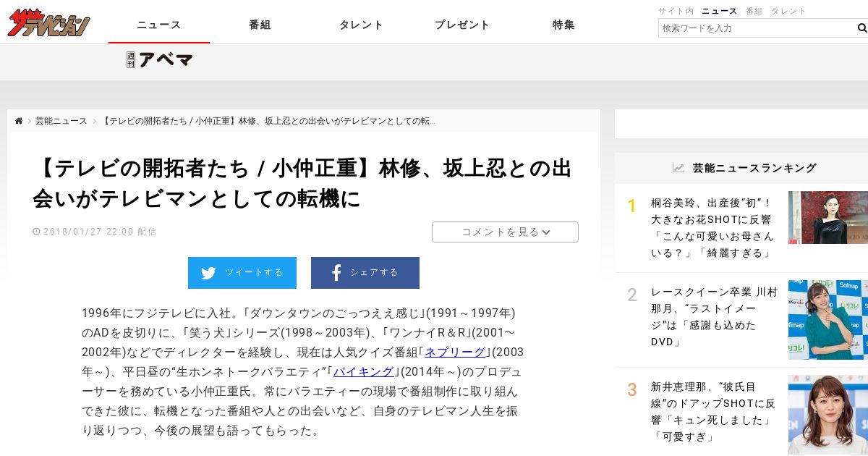Open the 週刊アベマ banner logo
Viewport: 868px width, 456px height.
pos(159,59)
